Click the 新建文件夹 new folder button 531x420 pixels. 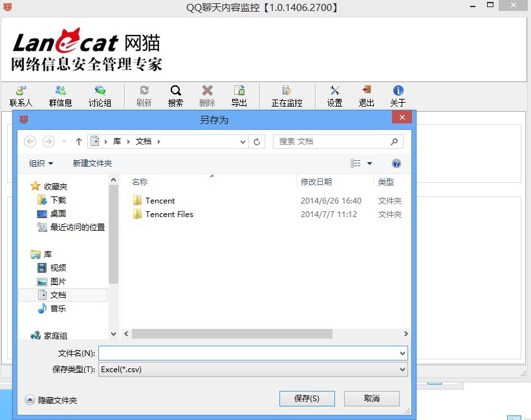click(92, 163)
